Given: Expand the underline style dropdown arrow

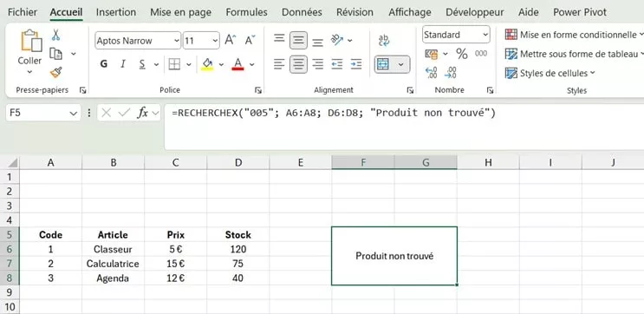Looking at the screenshot, I should (157, 64).
